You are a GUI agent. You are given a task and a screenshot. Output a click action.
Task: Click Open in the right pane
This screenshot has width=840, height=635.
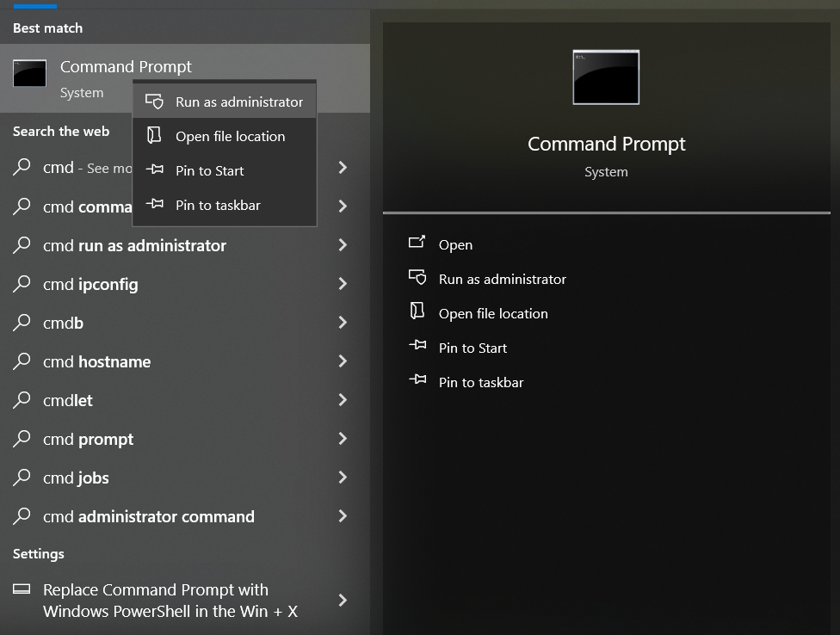pyautogui.click(x=455, y=244)
